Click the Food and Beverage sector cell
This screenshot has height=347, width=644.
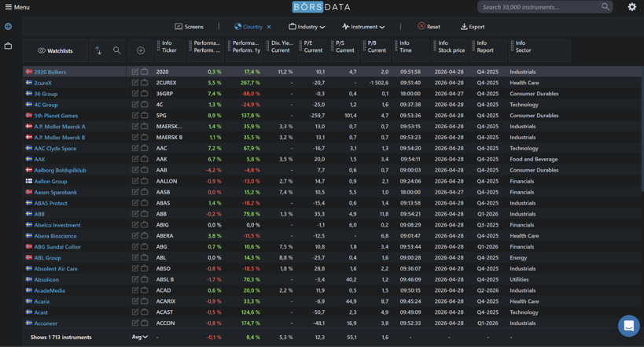coord(534,160)
